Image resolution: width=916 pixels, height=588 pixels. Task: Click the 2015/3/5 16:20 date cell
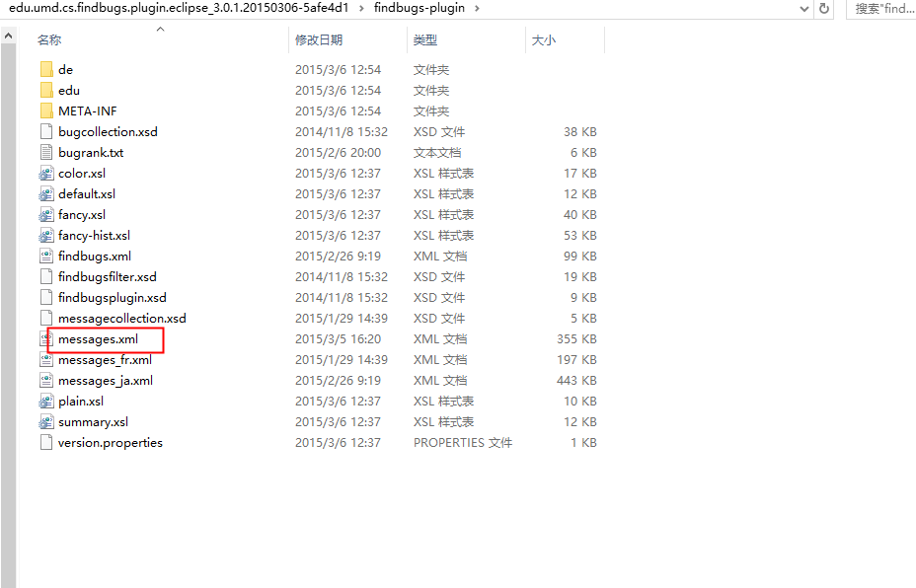(x=338, y=339)
